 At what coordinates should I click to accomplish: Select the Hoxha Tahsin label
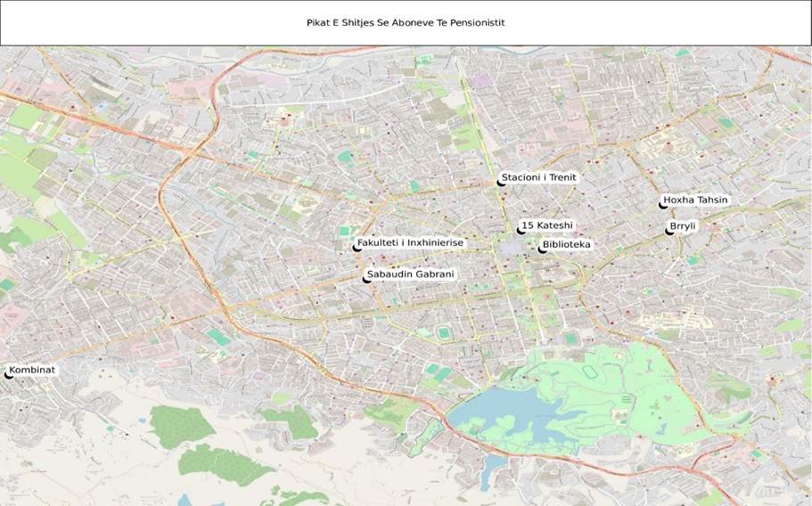pos(695,200)
